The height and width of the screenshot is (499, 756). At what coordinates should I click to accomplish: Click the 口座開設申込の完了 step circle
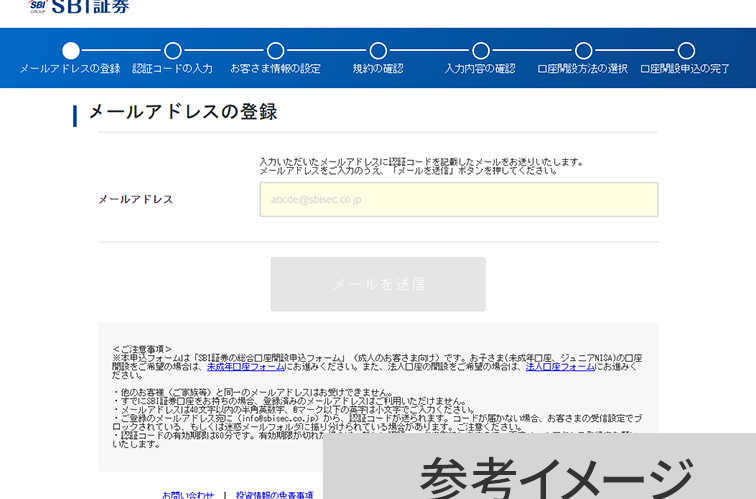686,51
